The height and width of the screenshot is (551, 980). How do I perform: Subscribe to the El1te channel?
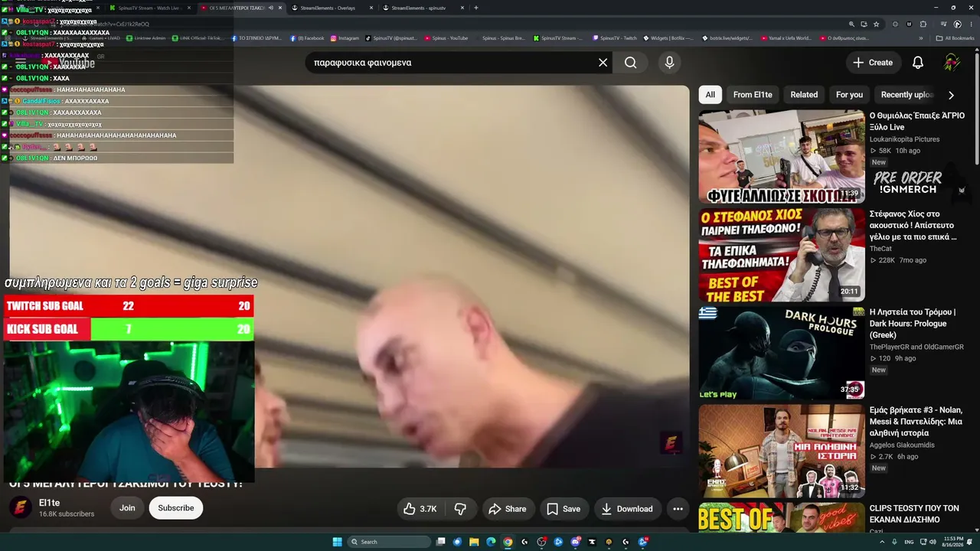tap(176, 508)
